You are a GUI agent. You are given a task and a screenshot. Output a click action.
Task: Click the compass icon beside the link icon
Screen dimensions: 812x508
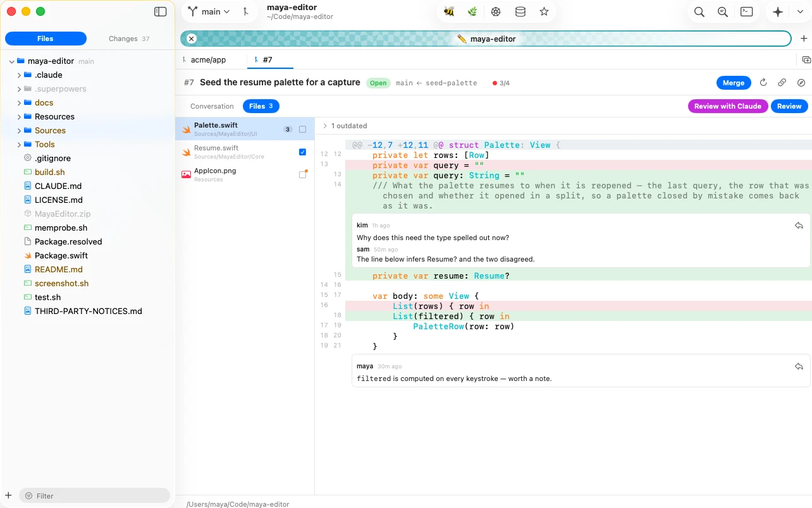pos(801,83)
